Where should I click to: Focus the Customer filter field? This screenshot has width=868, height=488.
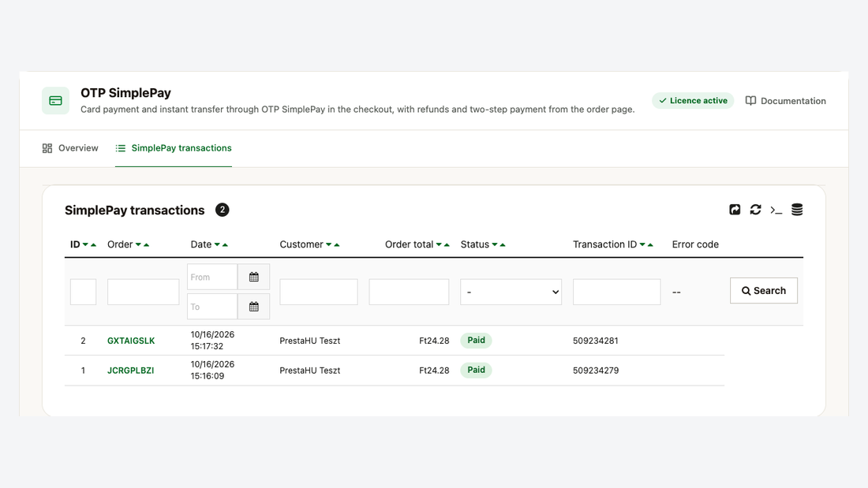pos(319,292)
